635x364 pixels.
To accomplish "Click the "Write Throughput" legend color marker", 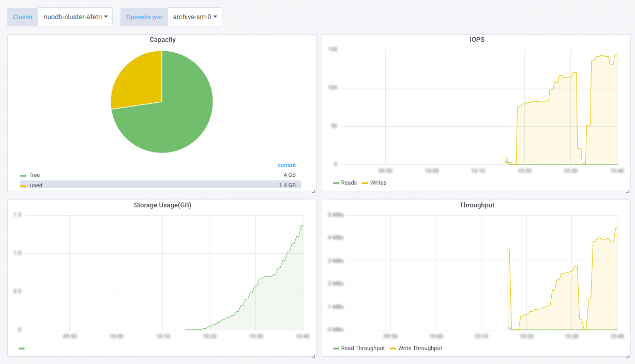I will pyautogui.click(x=393, y=348).
